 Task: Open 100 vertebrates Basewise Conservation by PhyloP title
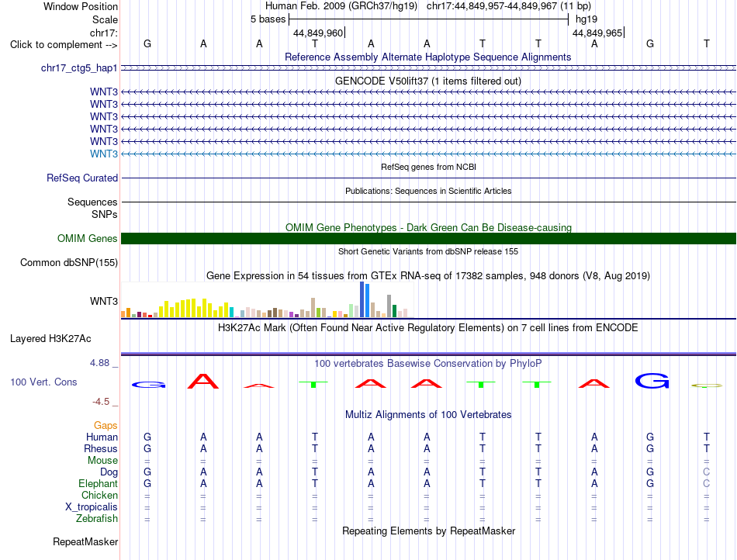coord(428,363)
